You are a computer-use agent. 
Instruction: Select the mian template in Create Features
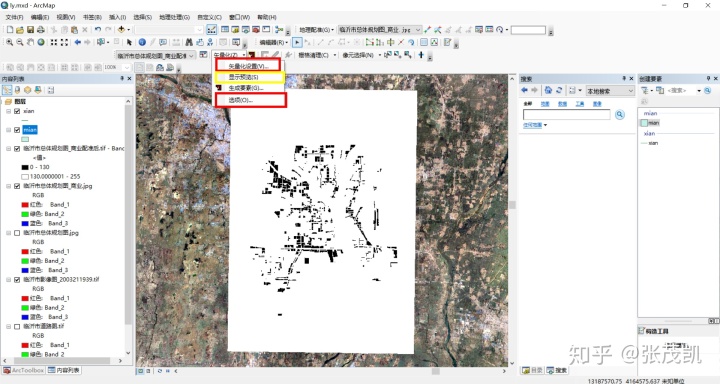coord(650,123)
